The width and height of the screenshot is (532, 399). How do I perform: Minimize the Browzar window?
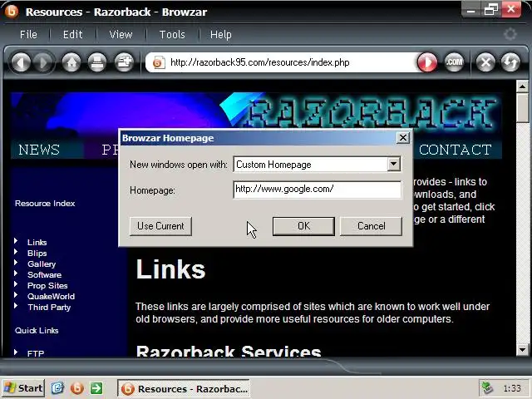(470, 10)
